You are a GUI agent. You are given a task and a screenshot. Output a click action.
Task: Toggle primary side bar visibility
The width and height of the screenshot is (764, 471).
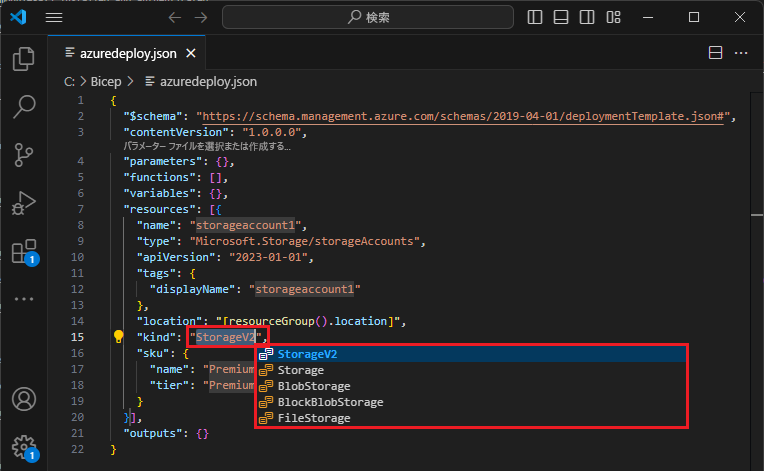(535, 18)
